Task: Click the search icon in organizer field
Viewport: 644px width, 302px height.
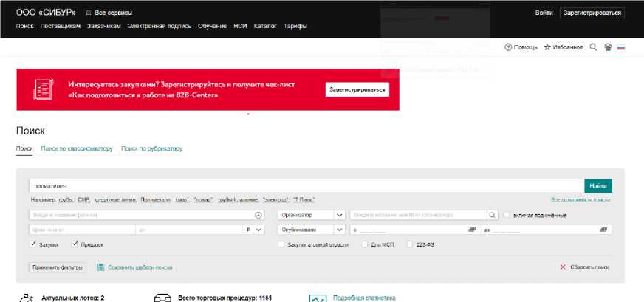Action: click(x=492, y=215)
